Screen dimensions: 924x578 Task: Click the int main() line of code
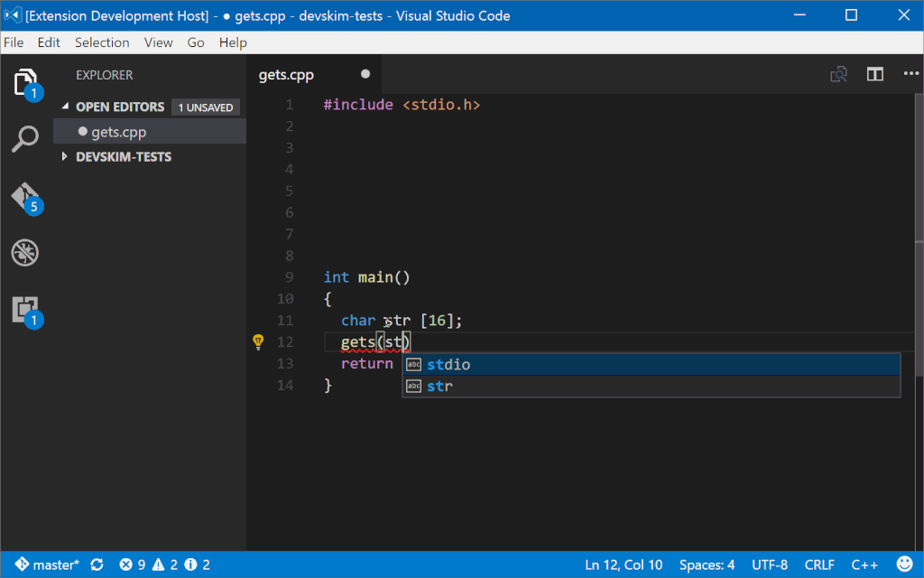366,277
